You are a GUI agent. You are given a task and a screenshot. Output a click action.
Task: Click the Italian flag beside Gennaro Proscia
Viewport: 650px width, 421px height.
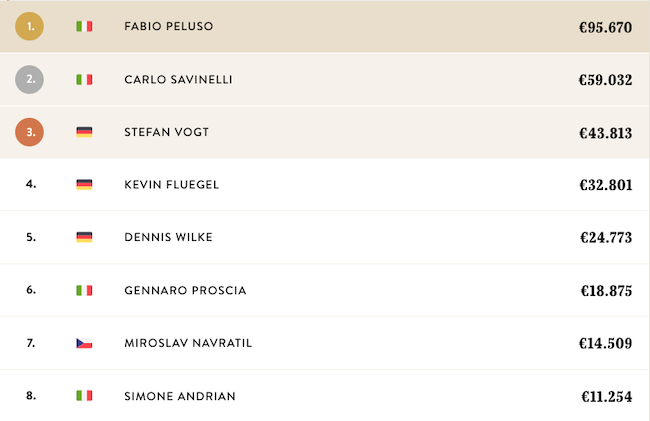click(x=84, y=290)
